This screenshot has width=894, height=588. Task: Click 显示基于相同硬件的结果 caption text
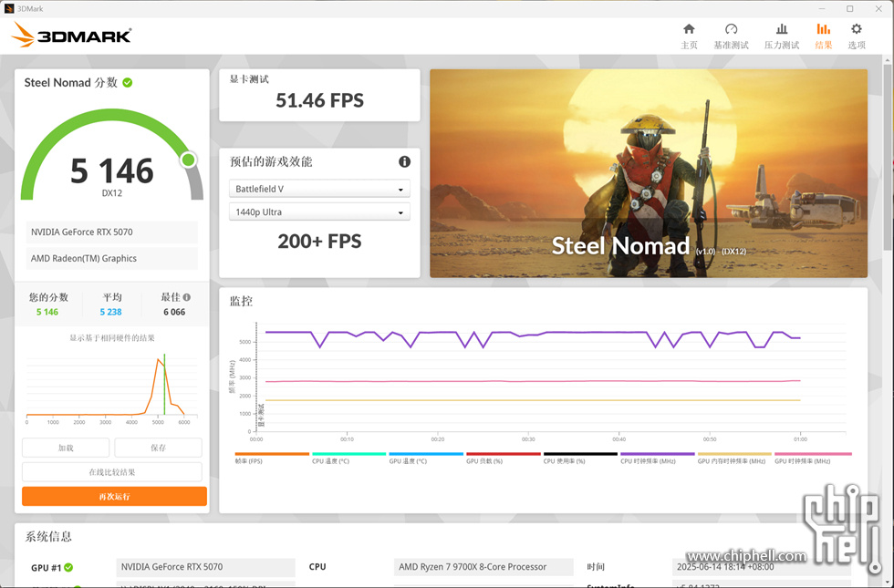coord(111,338)
